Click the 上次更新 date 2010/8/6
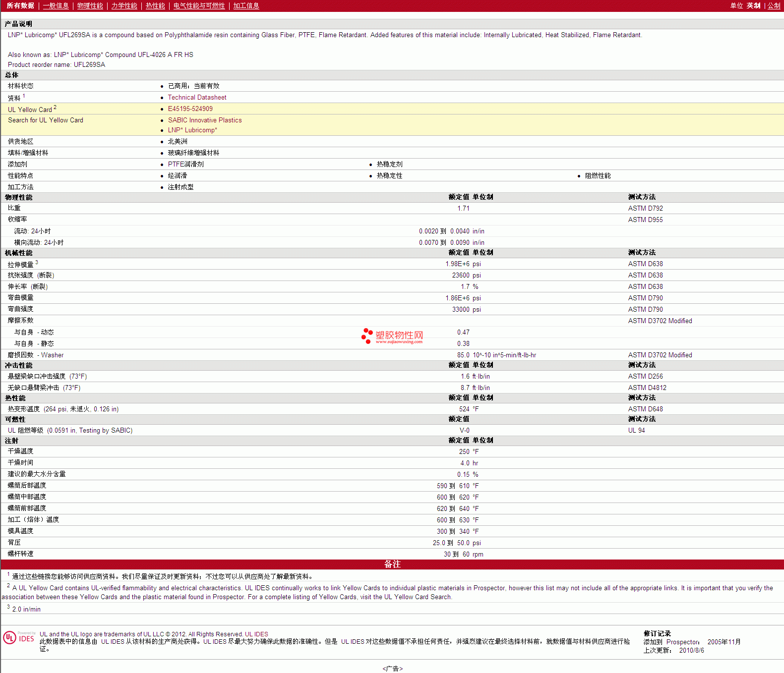Image resolution: width=784 pixels, height=673 pixels. click(x=691, y=651)
